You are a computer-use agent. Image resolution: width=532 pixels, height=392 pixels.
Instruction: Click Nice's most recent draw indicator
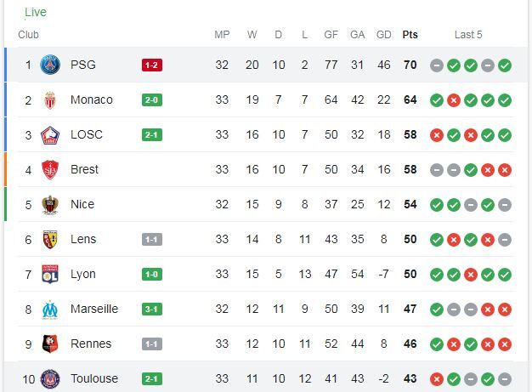tap(505, 204)
